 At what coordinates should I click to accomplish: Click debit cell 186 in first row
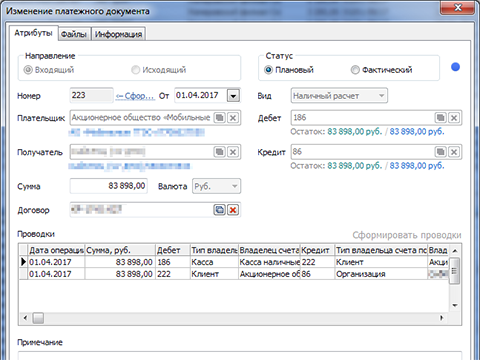coord(173,262)
